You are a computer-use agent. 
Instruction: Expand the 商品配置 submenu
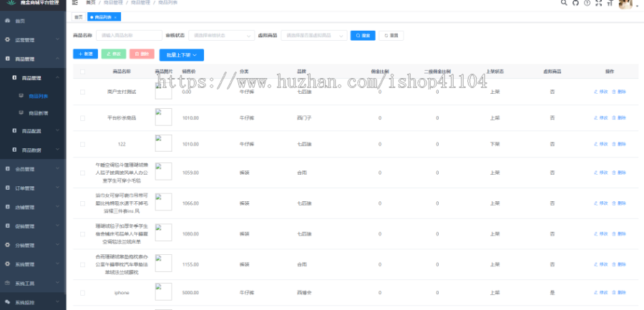[x=33, y=131]
